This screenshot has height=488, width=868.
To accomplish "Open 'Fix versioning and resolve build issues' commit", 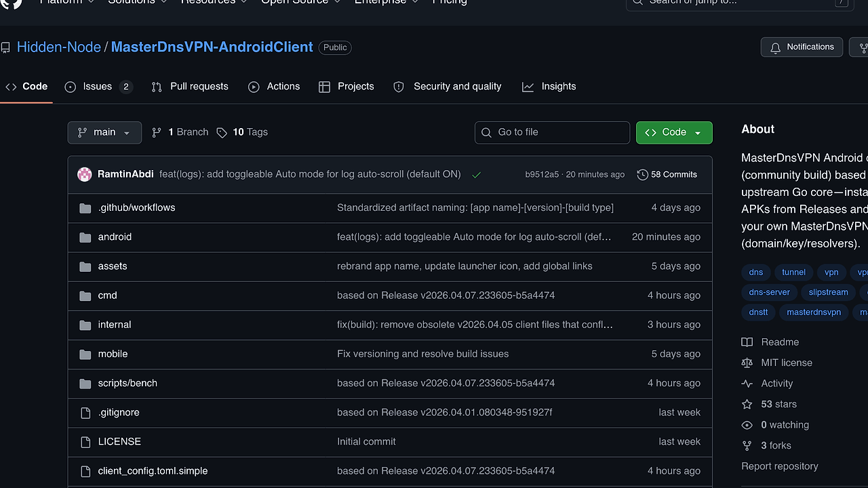I will [422, 354].
